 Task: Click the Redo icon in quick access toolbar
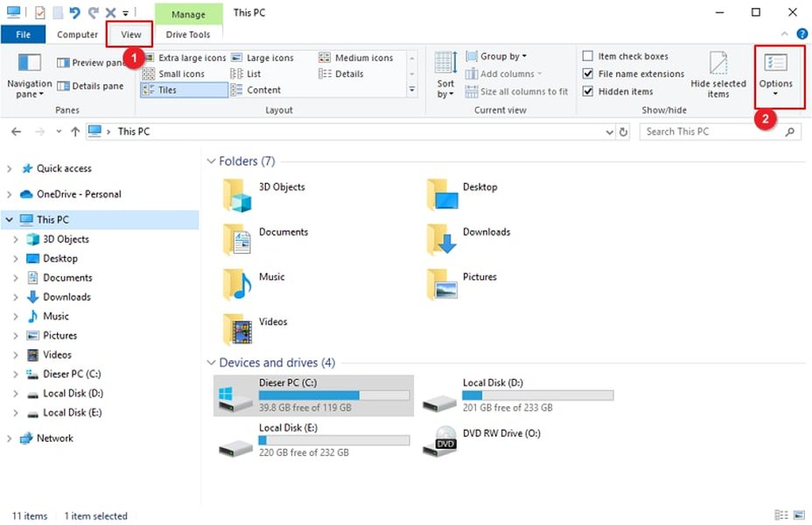(x=94, y=12)
